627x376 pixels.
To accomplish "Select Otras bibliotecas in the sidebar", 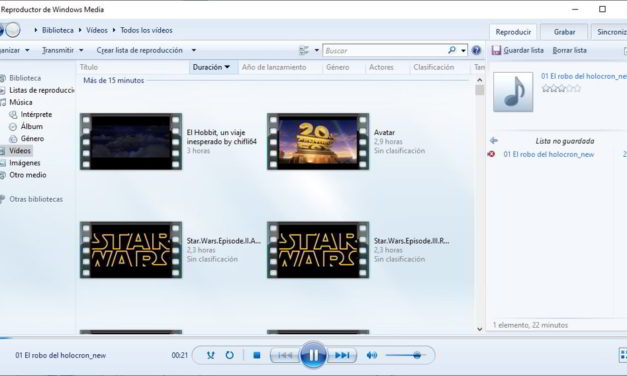I will coord(36,199).
